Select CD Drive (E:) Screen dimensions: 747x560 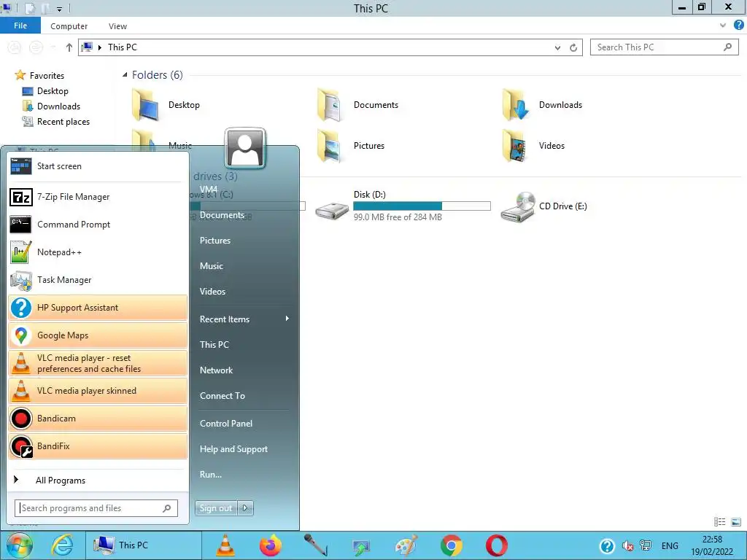pos(544,206)
